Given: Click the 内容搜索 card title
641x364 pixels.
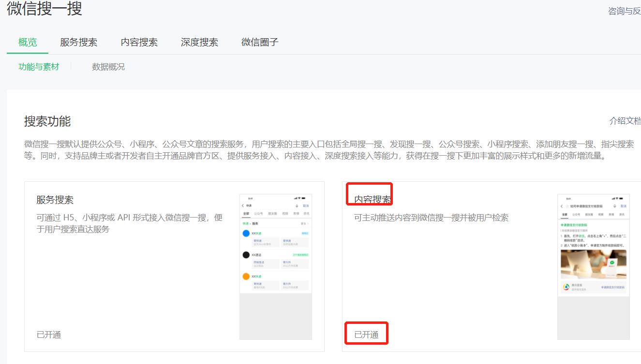Looking at the screenshot, I should (373, 200).
